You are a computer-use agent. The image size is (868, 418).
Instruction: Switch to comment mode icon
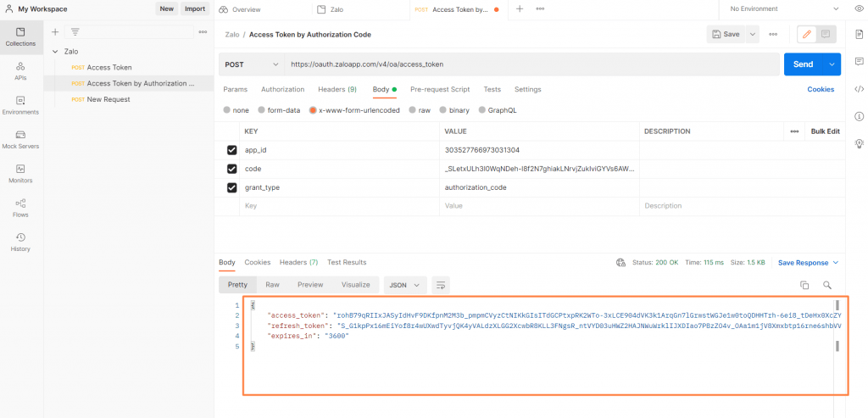(826, 34)
